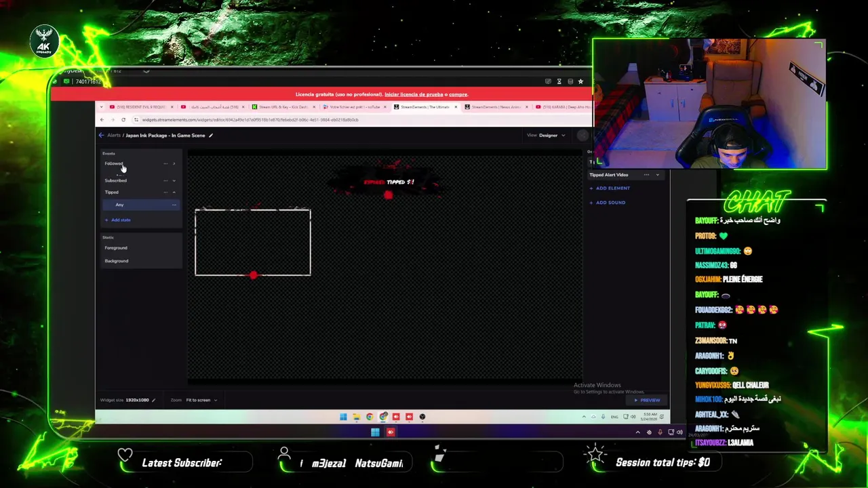
Task: Select the Subscribed event
Action: click(115, 180)
